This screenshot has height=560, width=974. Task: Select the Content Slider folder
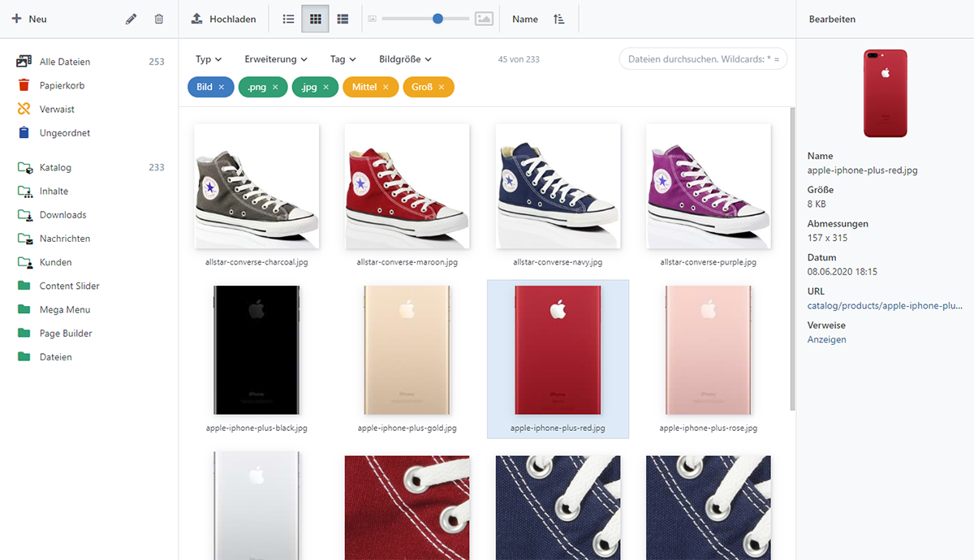click(69, 286)
